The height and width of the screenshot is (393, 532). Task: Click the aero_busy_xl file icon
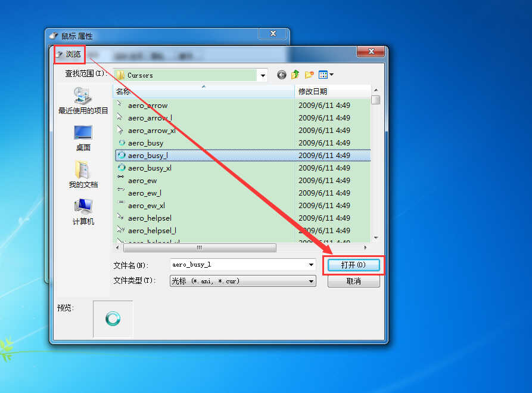[x=121, y=168]
